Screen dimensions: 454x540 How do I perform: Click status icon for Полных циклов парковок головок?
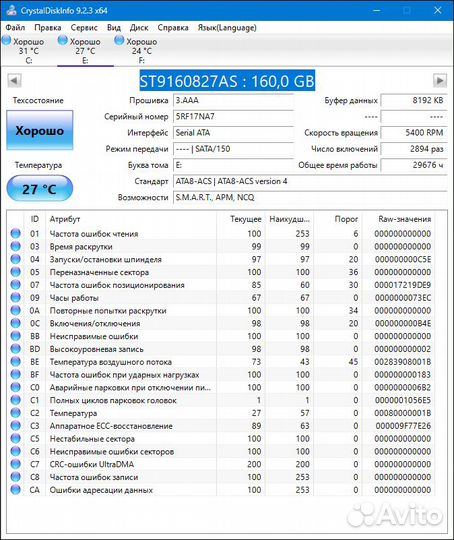(x=16, y=400)
